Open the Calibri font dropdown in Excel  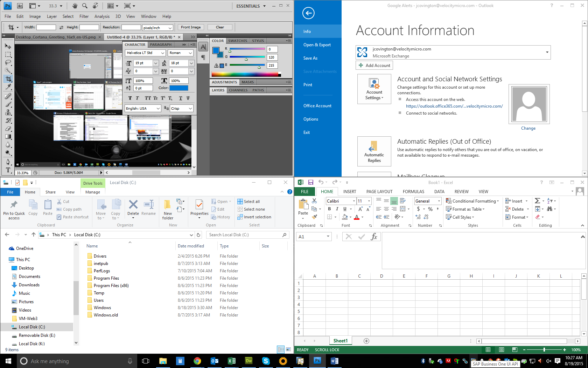tap(354, 201)
